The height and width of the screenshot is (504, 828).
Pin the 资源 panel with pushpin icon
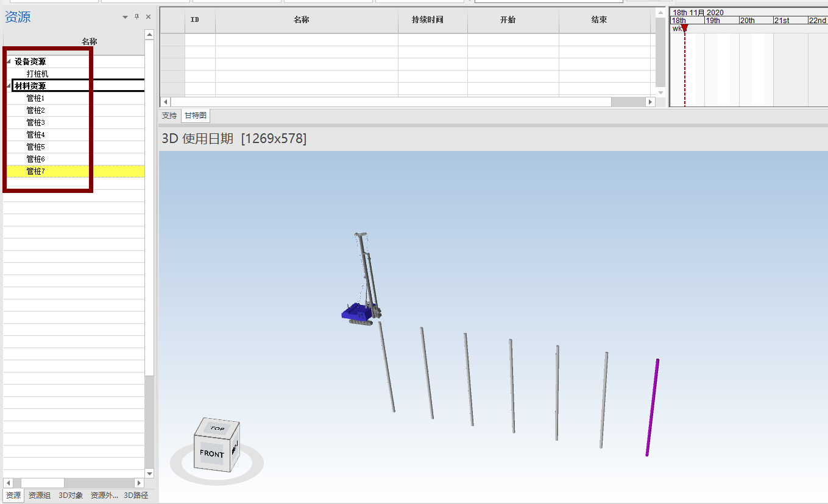137,17
